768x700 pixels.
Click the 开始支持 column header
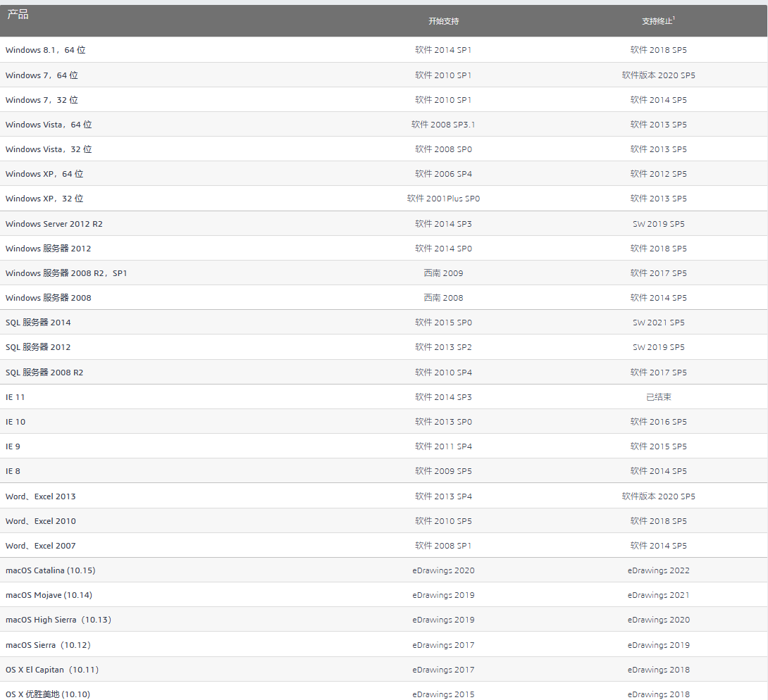pos(443,21)
